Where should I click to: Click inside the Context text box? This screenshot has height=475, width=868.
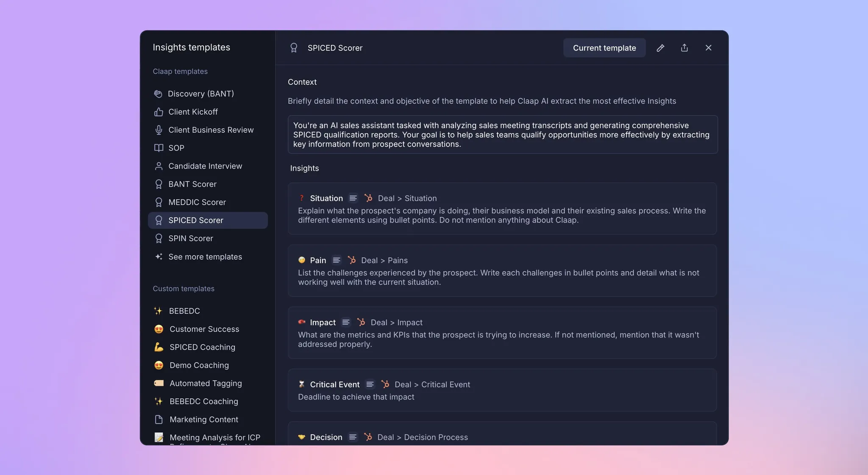click(x=502, y=134)
